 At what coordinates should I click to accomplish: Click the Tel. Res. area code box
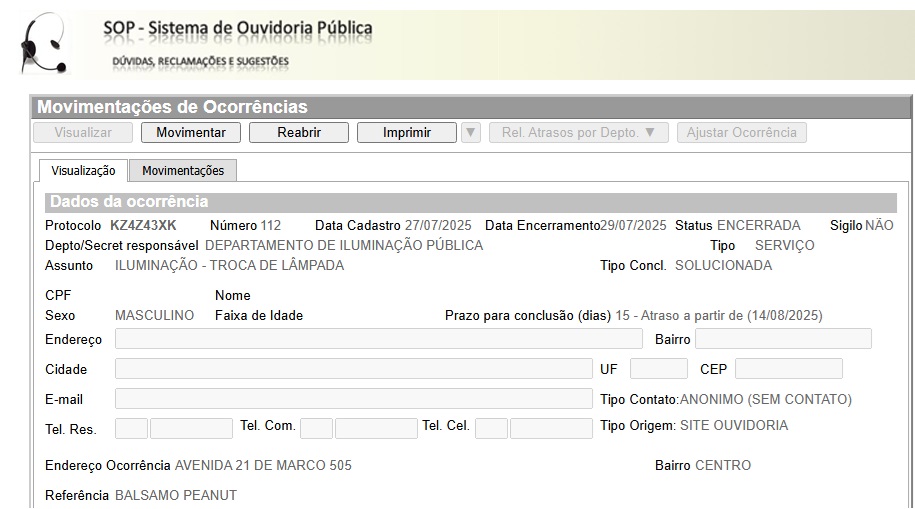click(x=131, y=428)
